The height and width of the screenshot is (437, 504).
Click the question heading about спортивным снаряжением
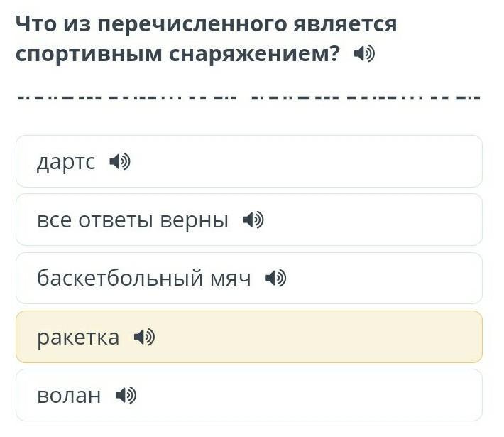tap(206, 38)
